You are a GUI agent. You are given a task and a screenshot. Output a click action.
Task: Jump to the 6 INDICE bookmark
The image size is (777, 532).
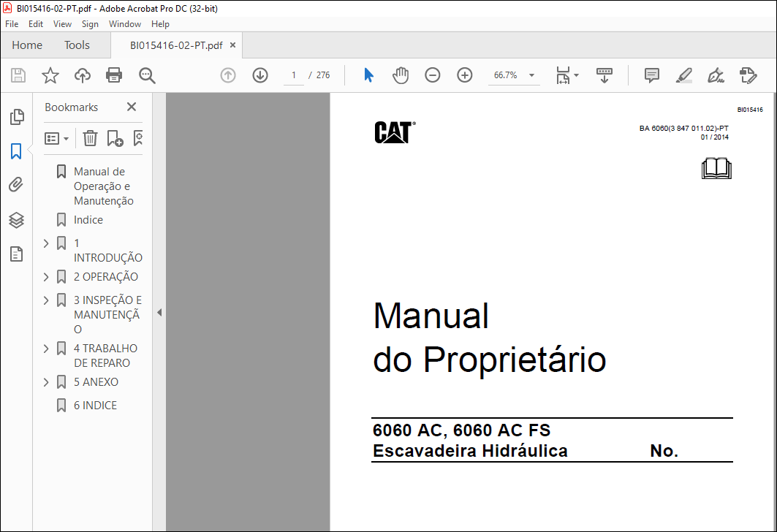[x=95, y=406]
